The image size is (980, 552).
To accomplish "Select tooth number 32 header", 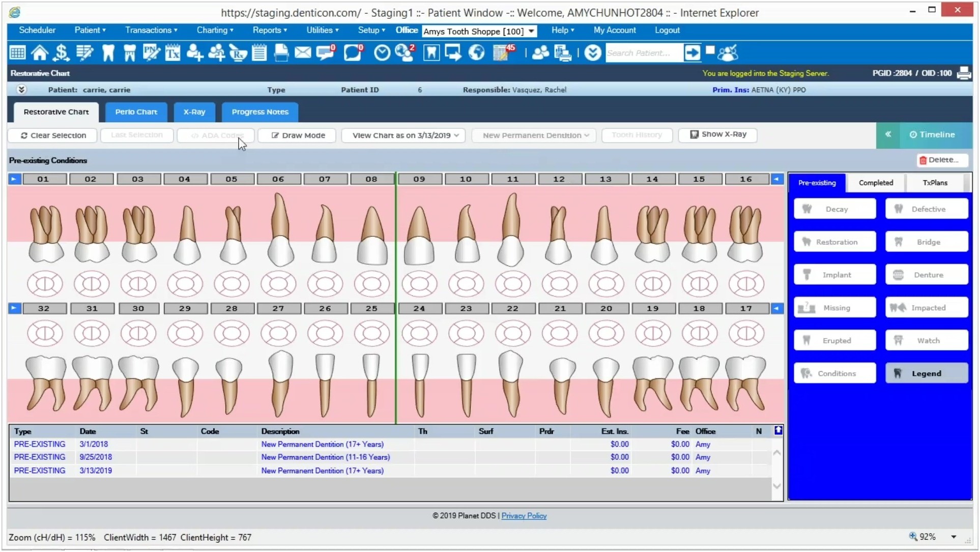I will [44, 309].
